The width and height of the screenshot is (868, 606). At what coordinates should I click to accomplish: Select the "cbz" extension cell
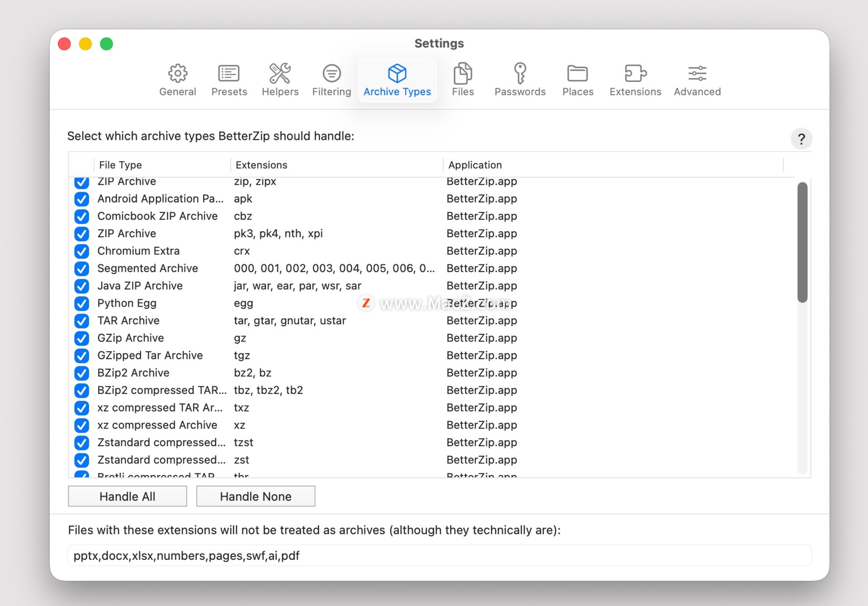click(243, 216)
